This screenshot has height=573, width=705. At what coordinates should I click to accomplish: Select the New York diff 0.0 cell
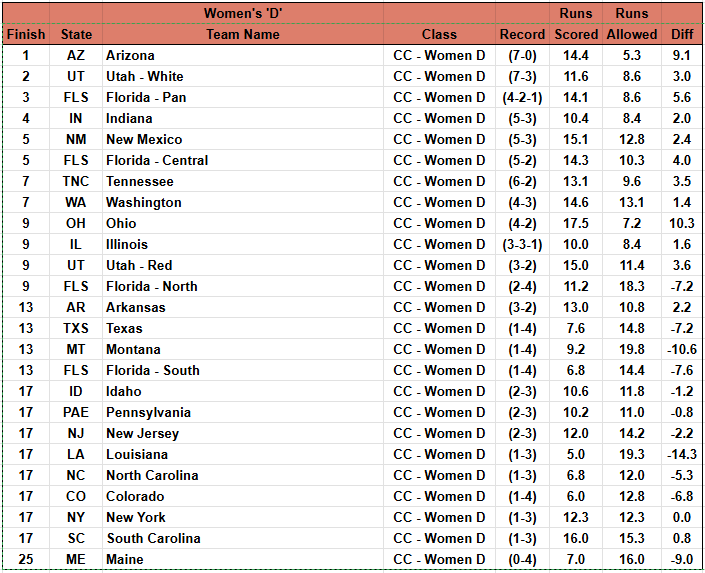[x=682, y=517]
